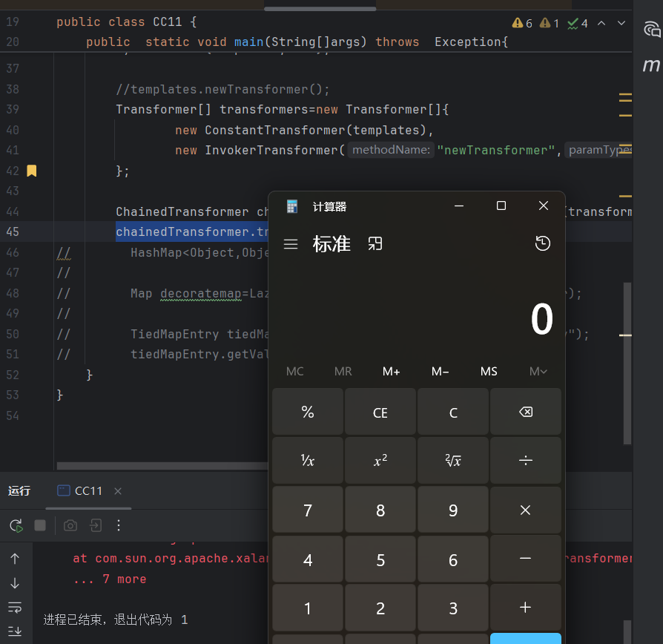Toggle calculator keep-on-top mode
663x644 pixels.
375,243
